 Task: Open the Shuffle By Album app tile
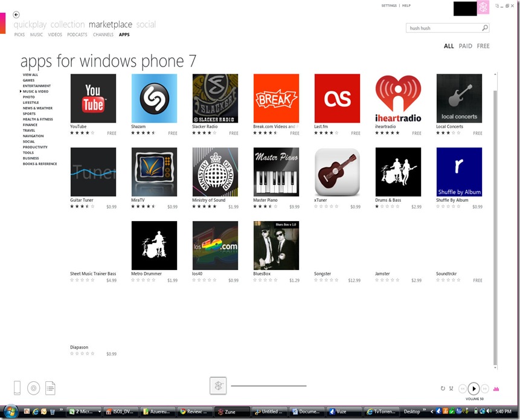click(460, 172)
